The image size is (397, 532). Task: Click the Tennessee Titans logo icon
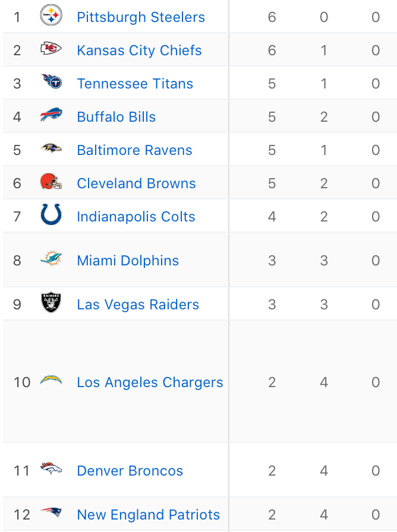pyautogui.click(x=51, y=81)
